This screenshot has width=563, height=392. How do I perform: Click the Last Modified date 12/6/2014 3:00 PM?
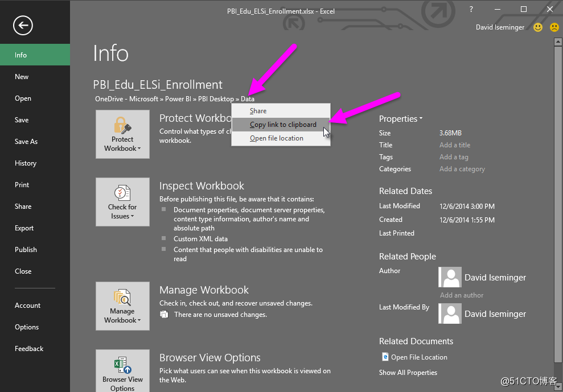point(467,207)
